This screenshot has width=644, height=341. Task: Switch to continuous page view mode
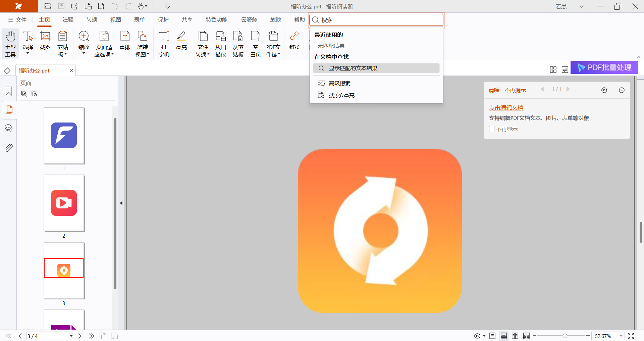[504, 336]
